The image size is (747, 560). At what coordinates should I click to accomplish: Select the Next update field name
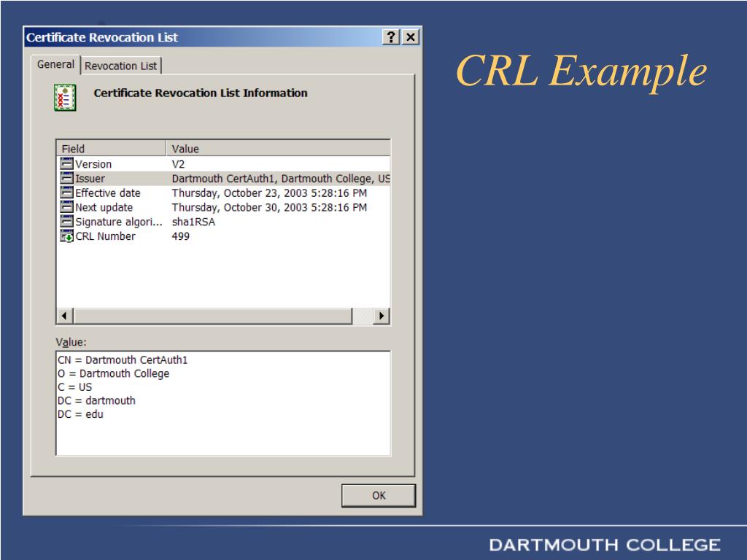[104, 208]
